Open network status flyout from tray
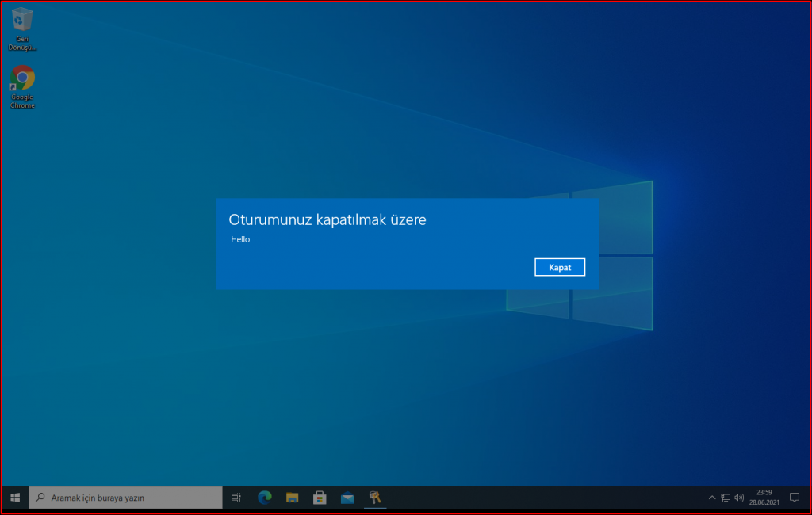The image size is (812, 515). point(726,498)
